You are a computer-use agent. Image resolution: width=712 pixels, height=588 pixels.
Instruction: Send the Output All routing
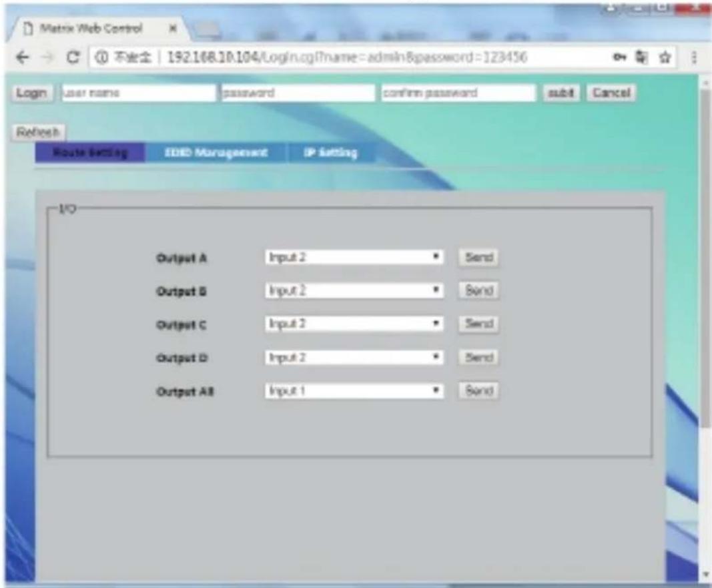(479, 390)
